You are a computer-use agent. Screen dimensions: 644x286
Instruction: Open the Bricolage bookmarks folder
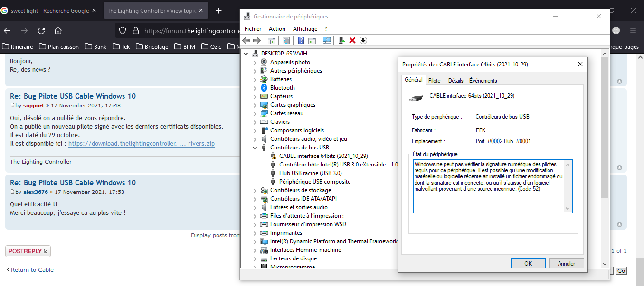click(152, 46)
